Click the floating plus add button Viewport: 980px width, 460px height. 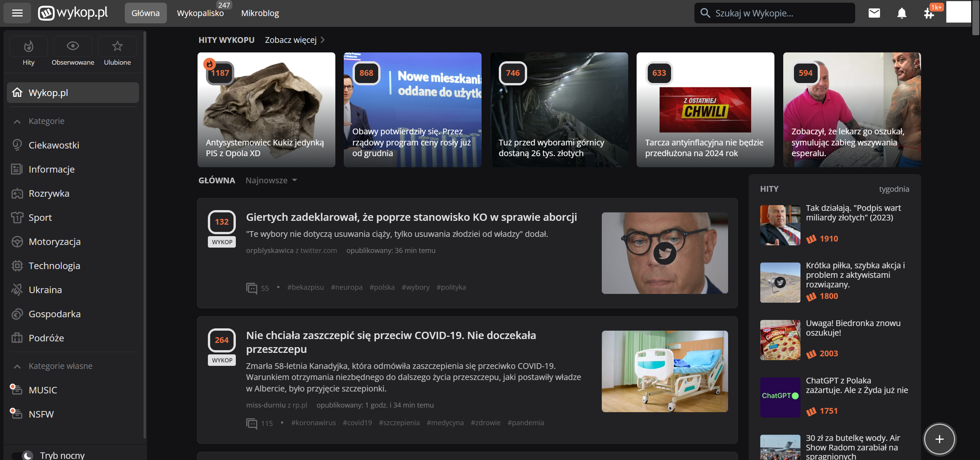[x=939, y=439]
